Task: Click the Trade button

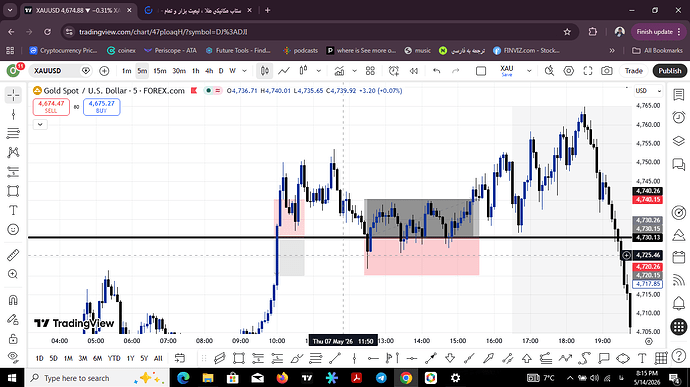Action: (x=634, y=71)
